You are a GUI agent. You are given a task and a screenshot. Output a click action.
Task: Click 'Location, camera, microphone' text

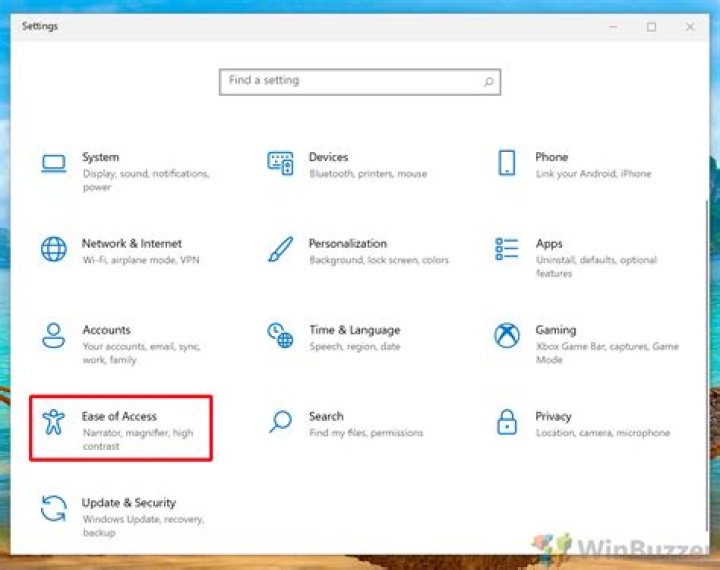[602, 433]
